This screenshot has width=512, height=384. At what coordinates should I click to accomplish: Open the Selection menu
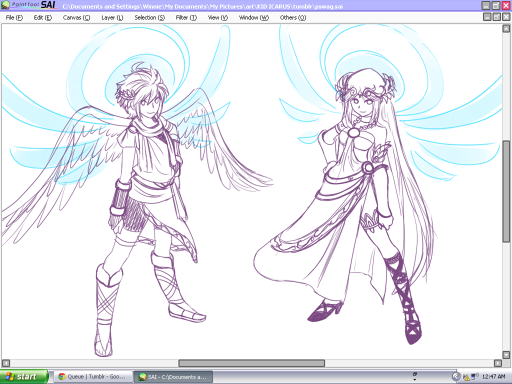click(x=150, y=18)
